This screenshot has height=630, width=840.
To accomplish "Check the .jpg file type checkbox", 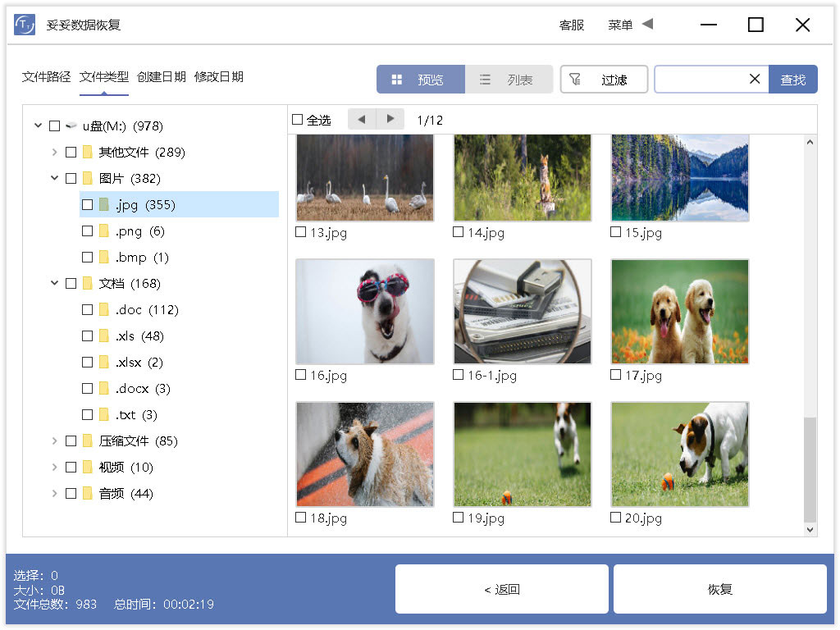I will click(87, 204).
